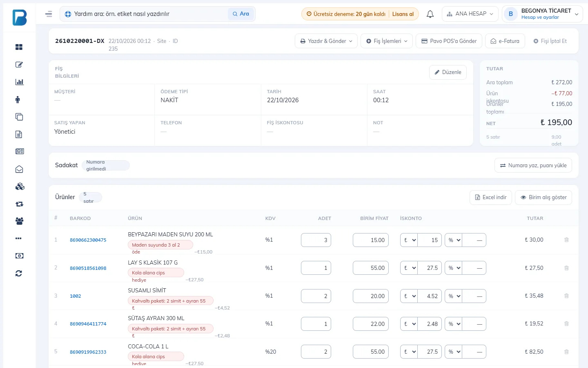Click the Adet field for SUSAMLI SİMİT

click(316, 296)
